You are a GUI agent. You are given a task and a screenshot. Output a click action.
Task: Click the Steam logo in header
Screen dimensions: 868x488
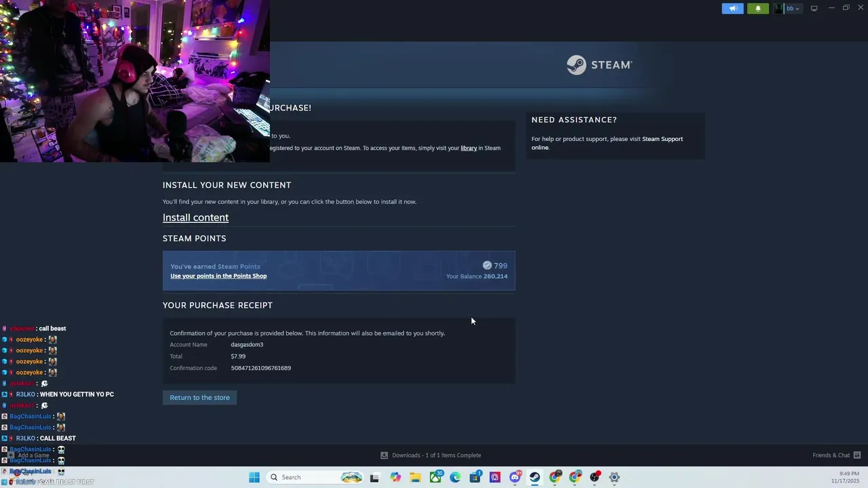coord(599,65)
